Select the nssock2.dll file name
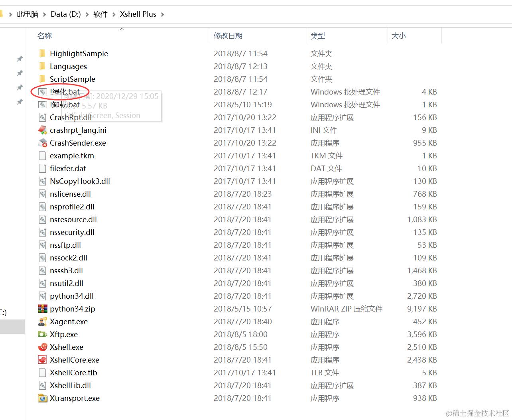The height and width of the screenshot is (420, 512). coord(69,258)
